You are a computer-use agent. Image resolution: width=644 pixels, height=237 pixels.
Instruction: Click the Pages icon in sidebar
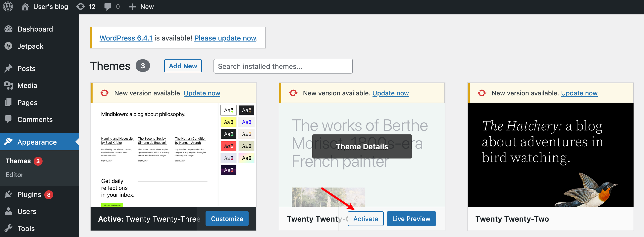(x=8, y=103)
